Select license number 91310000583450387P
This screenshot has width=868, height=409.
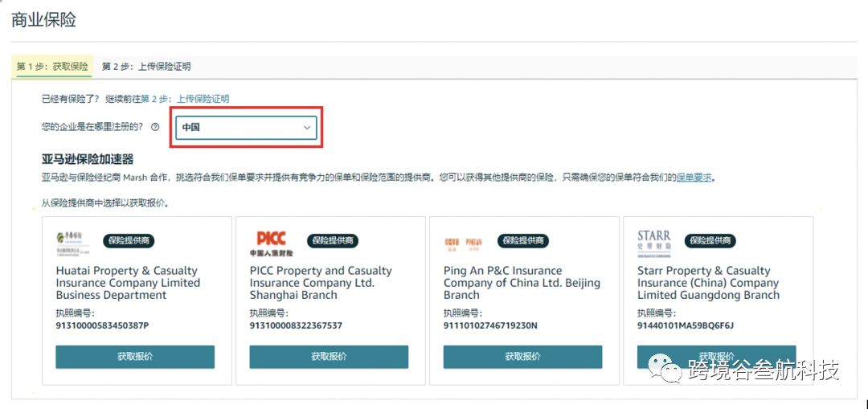pos(102,325)
